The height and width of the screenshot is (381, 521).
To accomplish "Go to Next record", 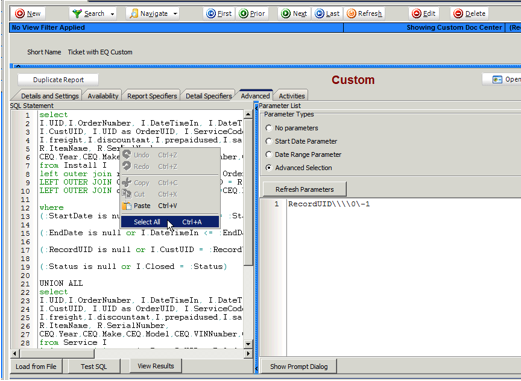I will [x=294, y=14].
